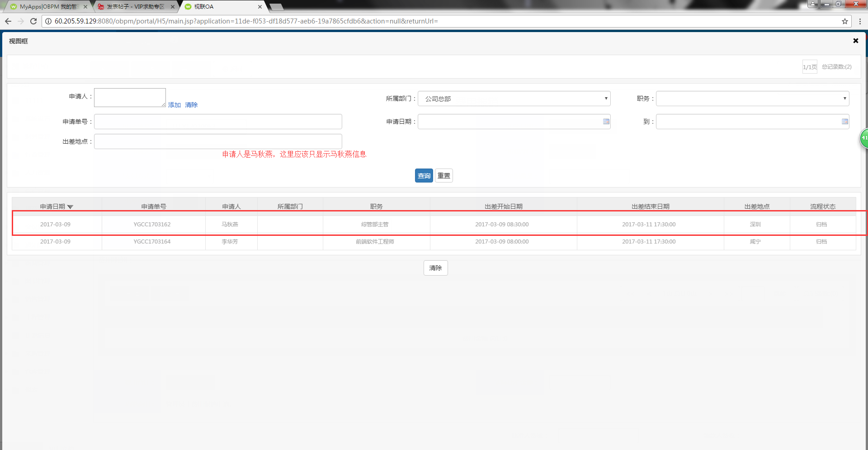
Task: Close the 视联OA browser tab
Action: pos(260,7)
